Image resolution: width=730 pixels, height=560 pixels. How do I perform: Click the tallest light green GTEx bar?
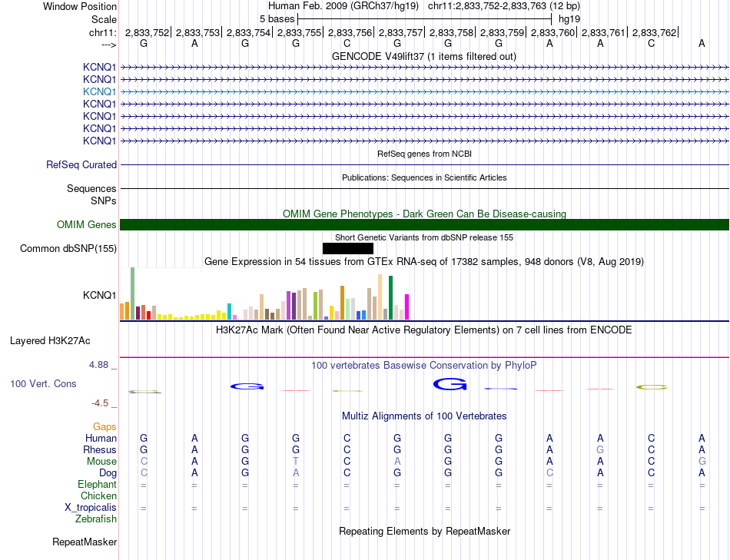[x=132, y=293]
